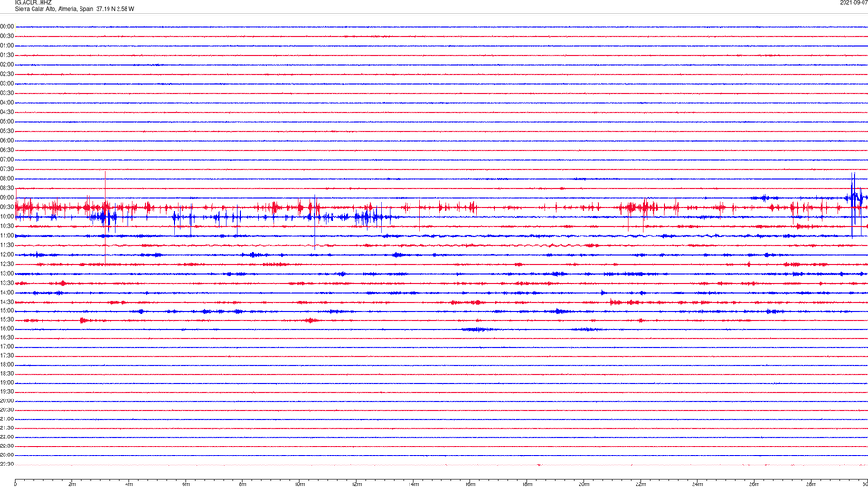Click the 28m axis tick label
This screenshot has height=488, width=868.
(x=811, y=484)
